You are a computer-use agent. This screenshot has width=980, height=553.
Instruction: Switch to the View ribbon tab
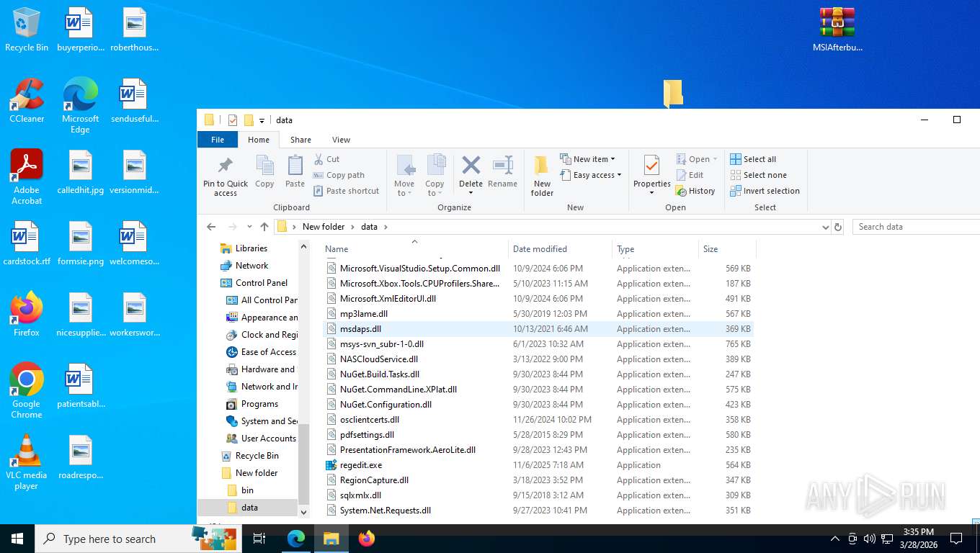[341, 140]
